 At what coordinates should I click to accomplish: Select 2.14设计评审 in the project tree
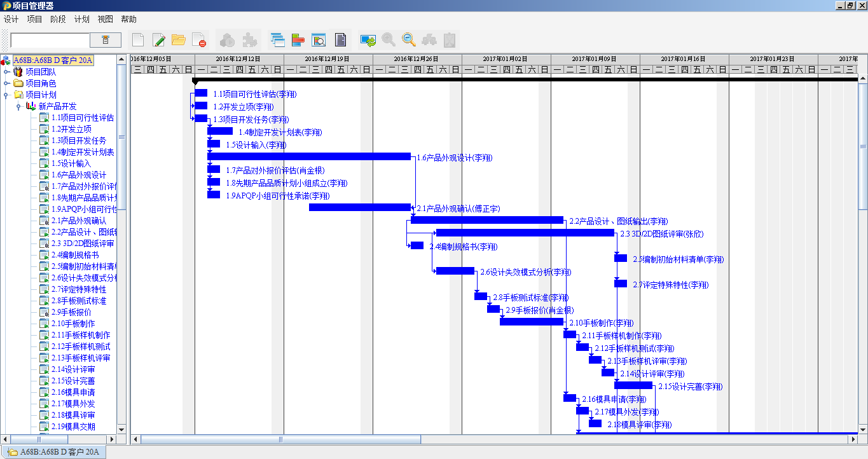click(73, 369)
